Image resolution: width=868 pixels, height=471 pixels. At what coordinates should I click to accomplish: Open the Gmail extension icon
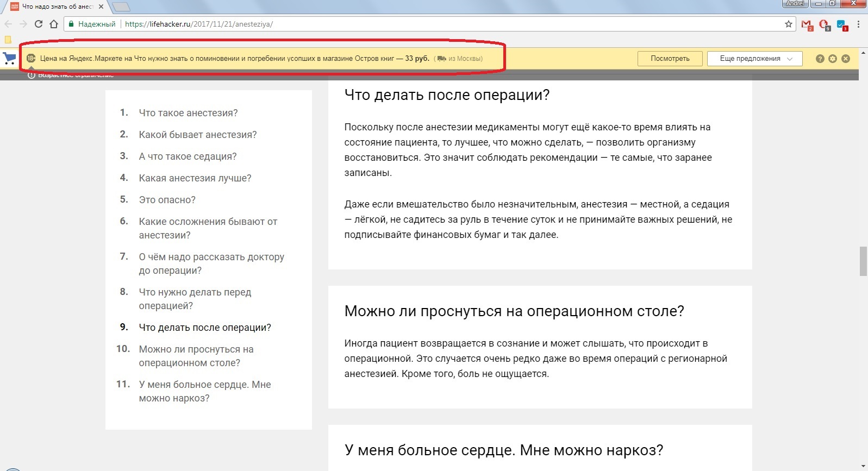(807, 24)
